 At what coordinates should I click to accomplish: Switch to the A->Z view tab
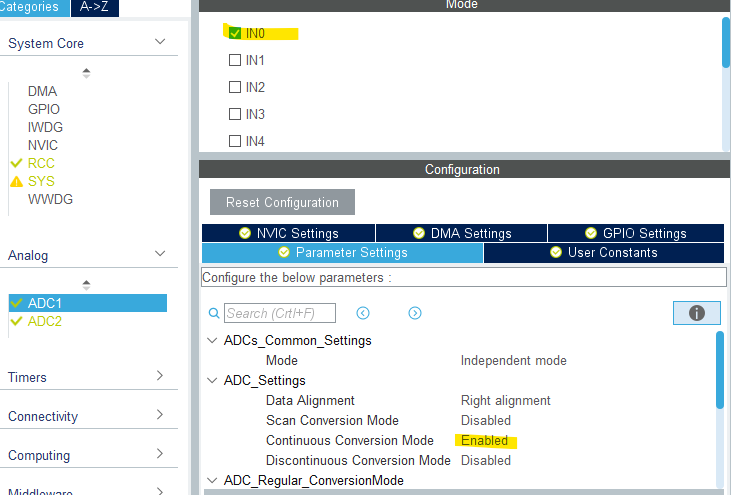tap(95, 7)
